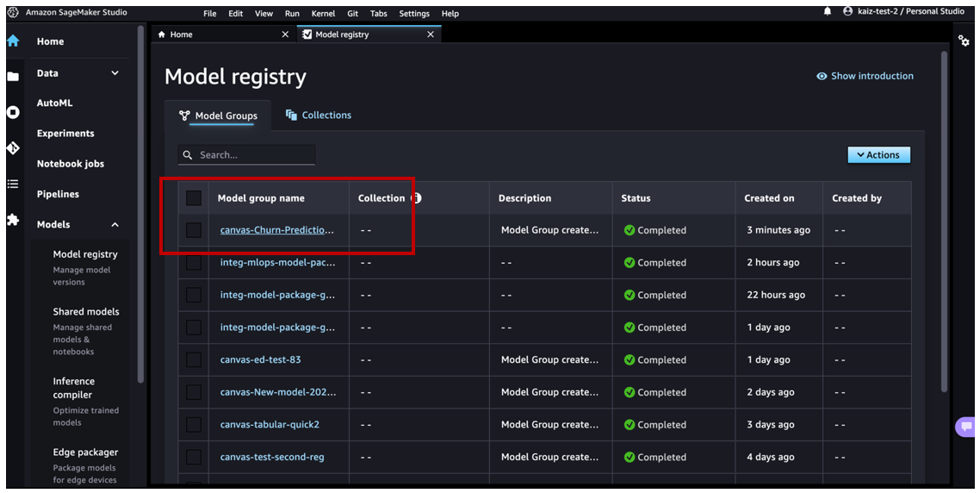980x493 pixels.
Task: Click the Model Groups tab icon
Action: tap(184, 115)
